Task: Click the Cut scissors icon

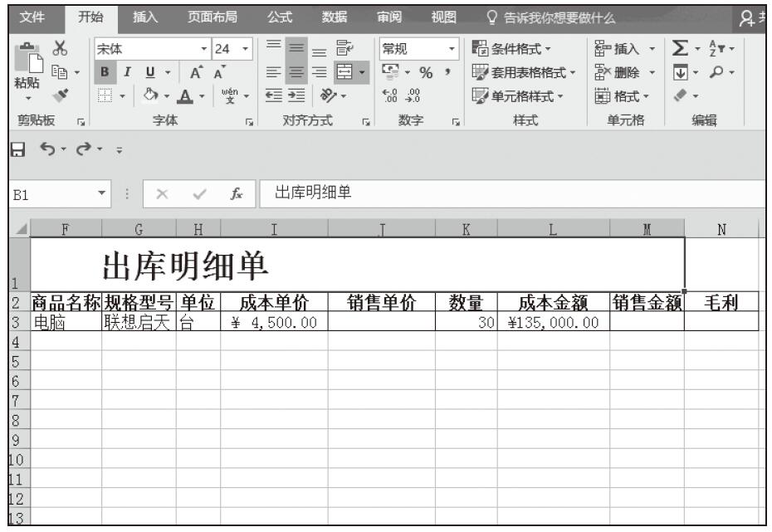Action: 59,50
